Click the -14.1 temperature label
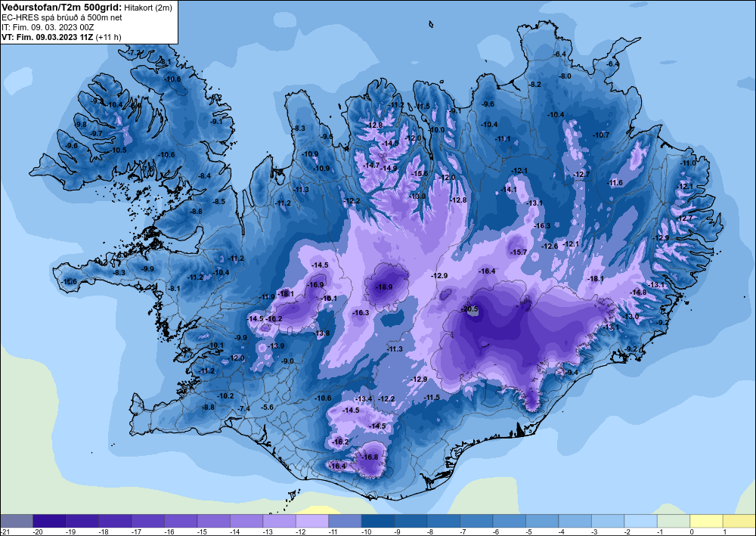The height and width of the screenshot is (536, 756). point(509,190)
